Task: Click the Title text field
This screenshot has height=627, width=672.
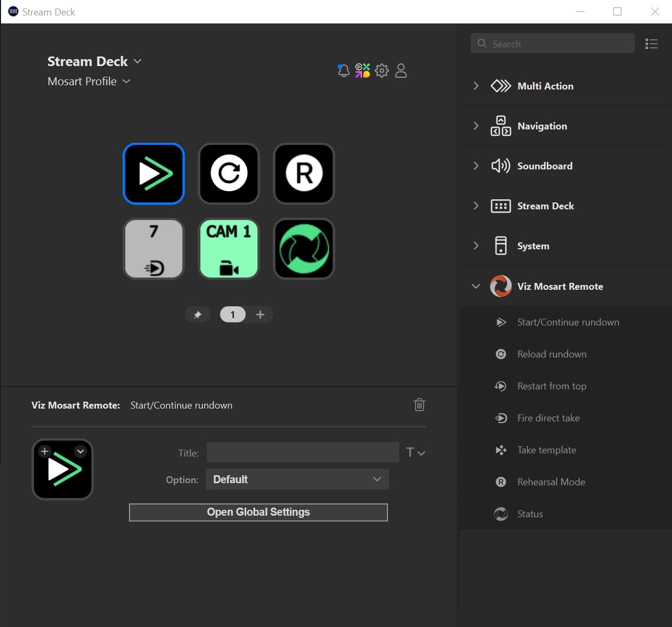Action: 302,452
